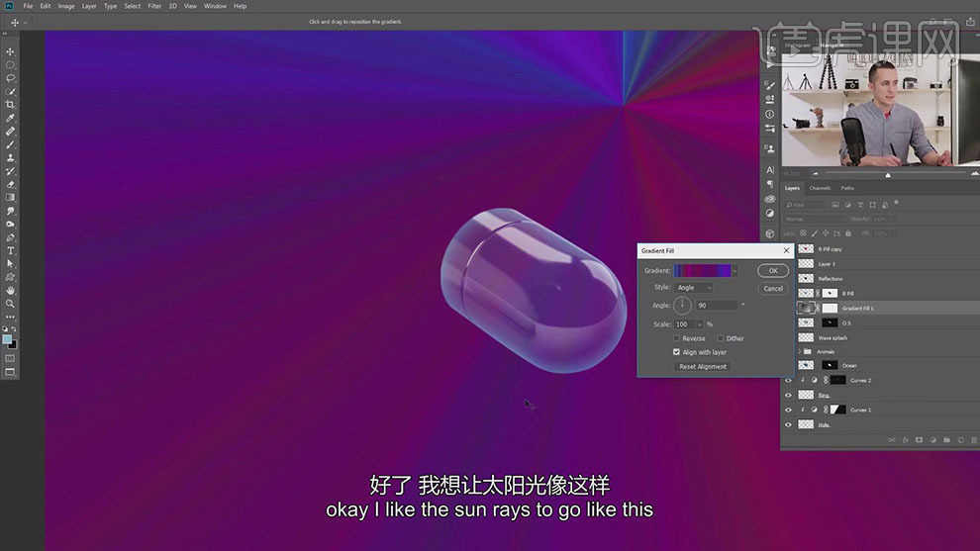The image size is (980, 551).
Task: Select the Crop tool
Action: (x=10, y=105)
